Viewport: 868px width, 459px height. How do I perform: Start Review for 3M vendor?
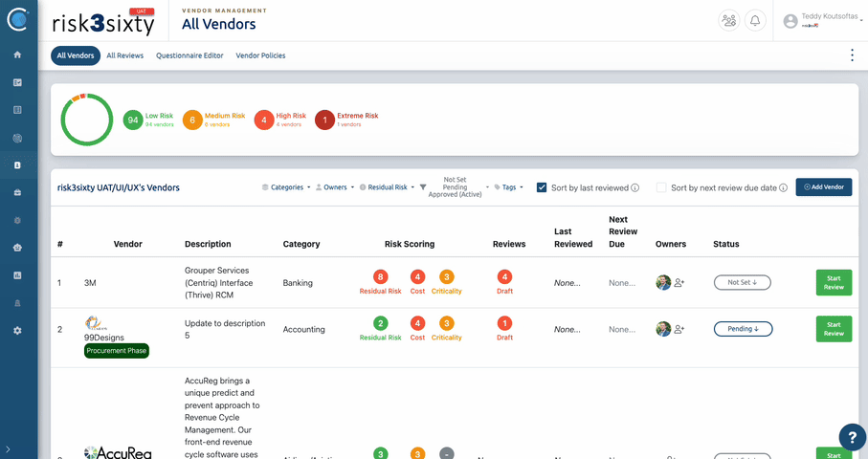pos(834,283)
